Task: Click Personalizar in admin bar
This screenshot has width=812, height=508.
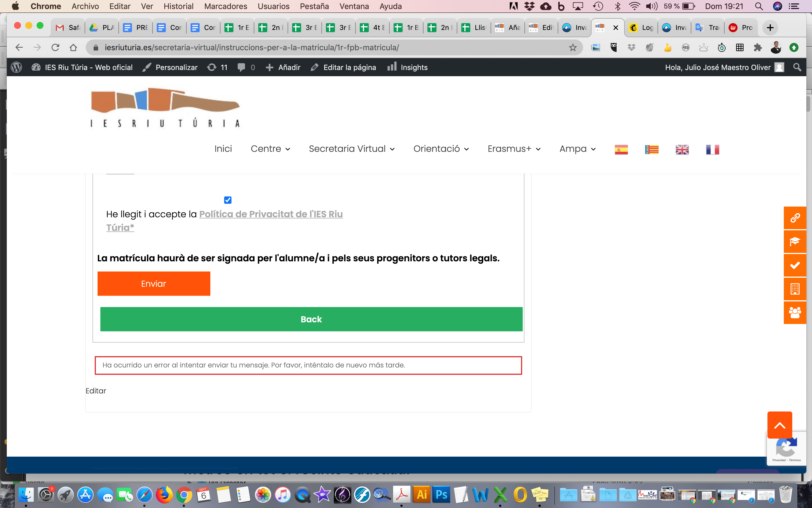Action: (x=170, y=67)
